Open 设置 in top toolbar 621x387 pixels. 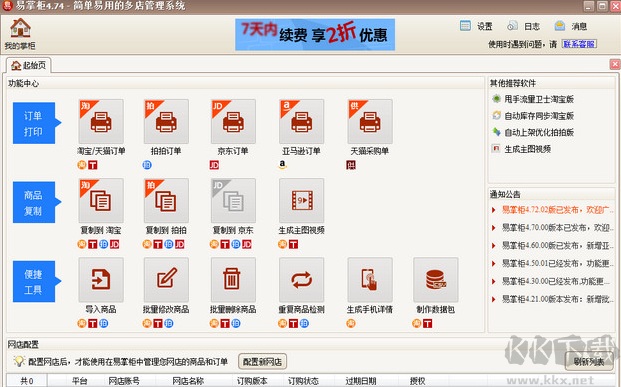[476, 26]
